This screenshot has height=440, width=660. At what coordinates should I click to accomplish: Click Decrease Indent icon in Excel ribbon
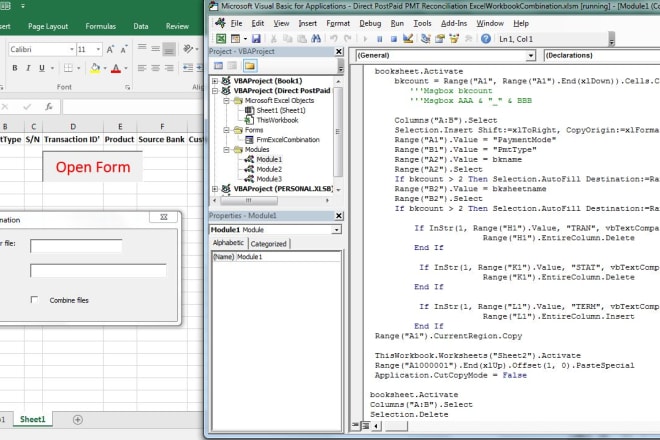coord(188,68)
